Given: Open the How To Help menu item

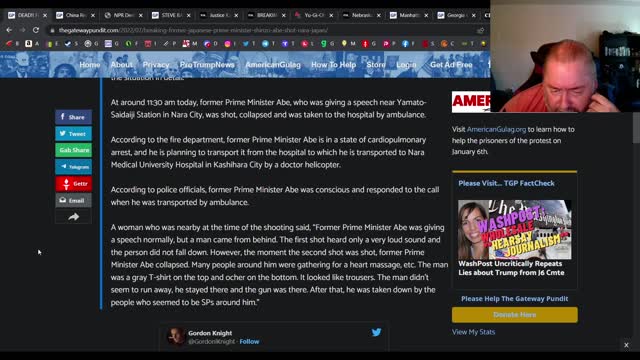Looking at the screenshot, I should (x=333, y=64).
